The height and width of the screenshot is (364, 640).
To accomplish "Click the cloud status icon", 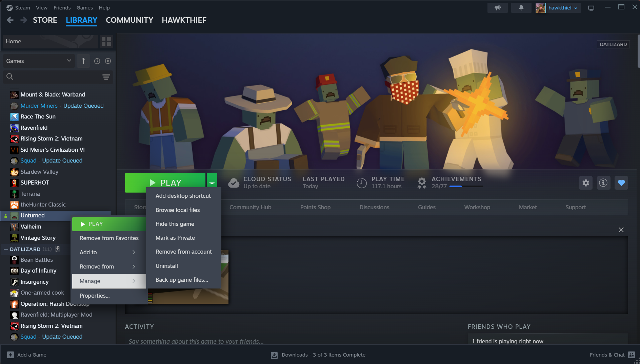I will click(234, 183).
